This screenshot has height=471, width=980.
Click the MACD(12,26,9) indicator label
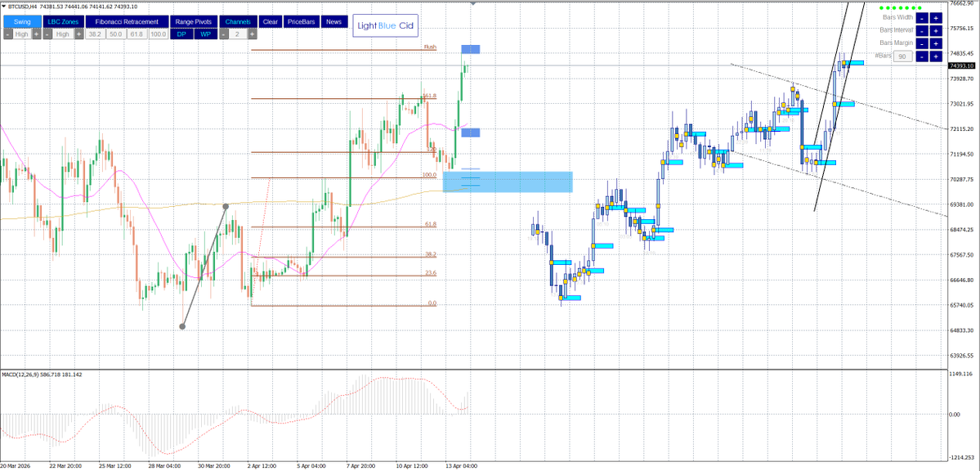click(x=41, y=374)
